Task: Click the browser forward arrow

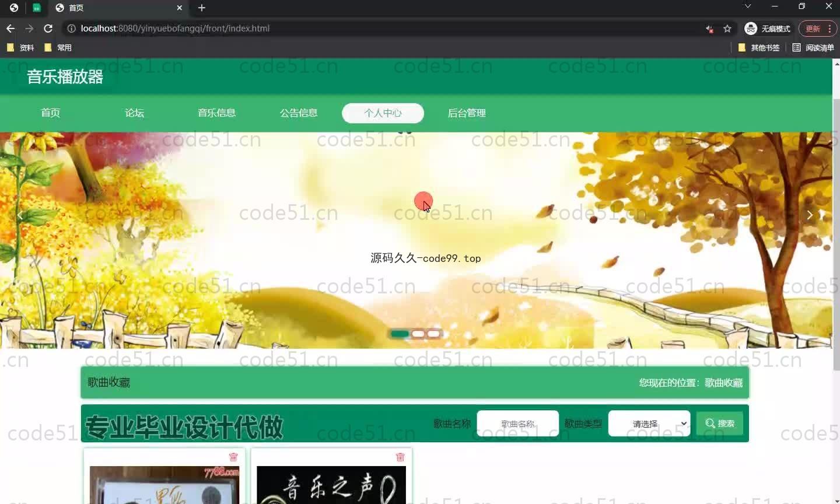Action: click(x=29, y=28)
